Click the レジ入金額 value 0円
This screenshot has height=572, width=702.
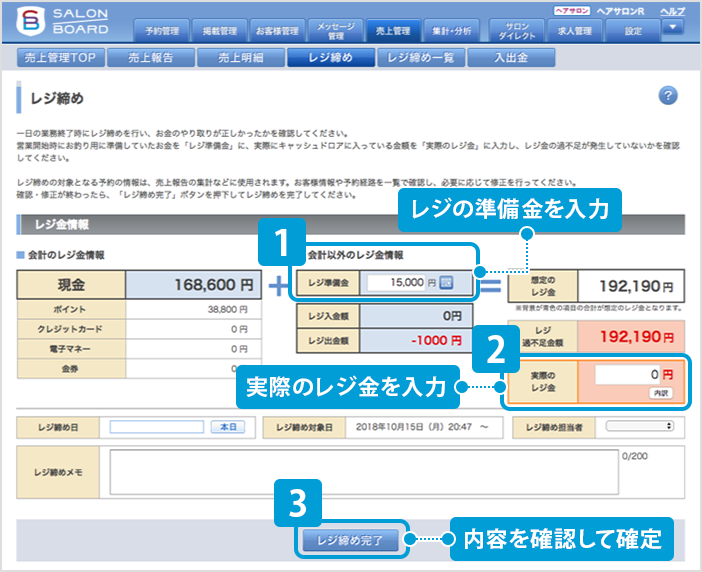point(452,316)
